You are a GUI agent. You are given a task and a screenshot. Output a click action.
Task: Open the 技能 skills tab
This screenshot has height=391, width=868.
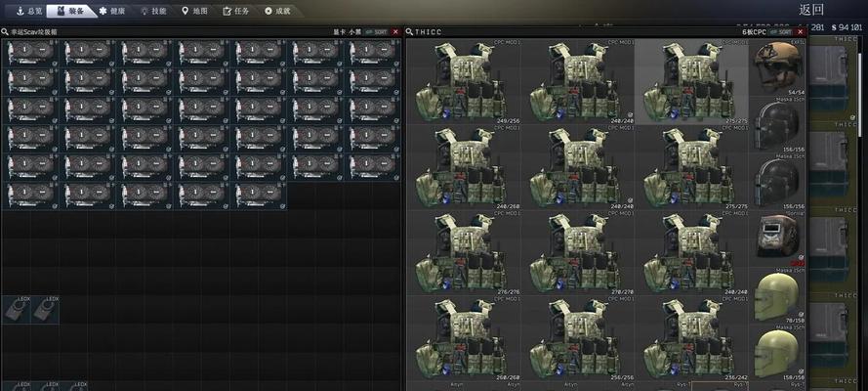coord(153,11)
